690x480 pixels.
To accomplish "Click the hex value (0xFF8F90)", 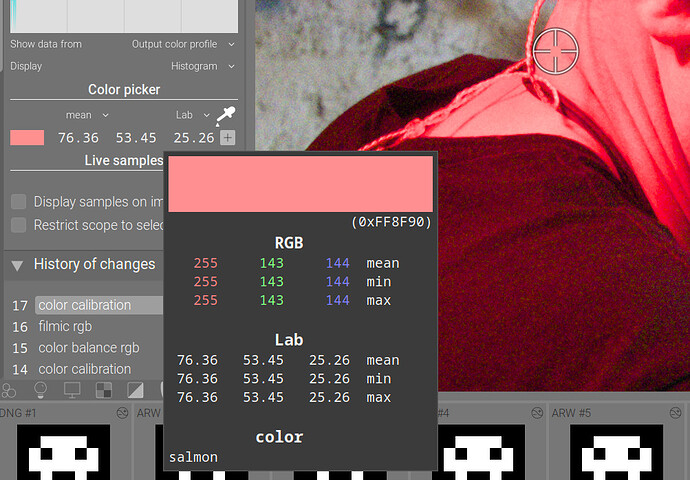I will (x=391, y=222).
